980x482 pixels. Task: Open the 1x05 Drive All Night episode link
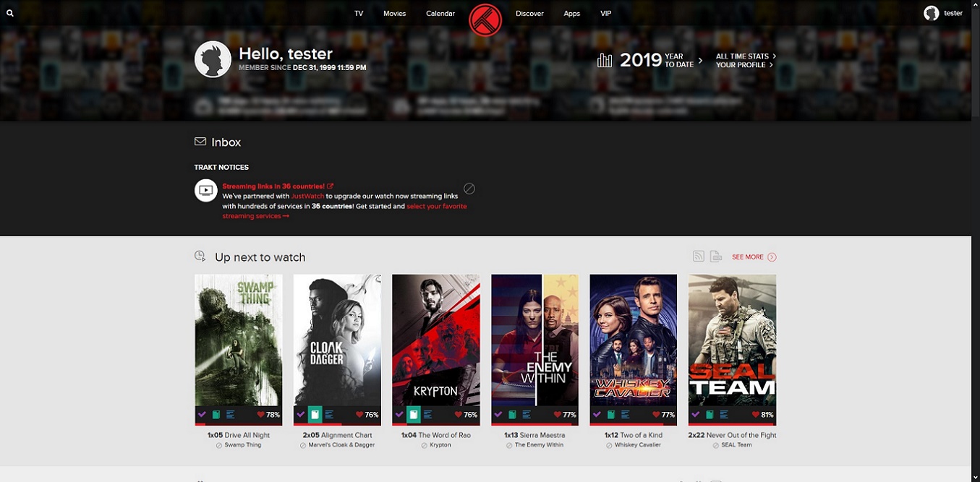tap(238, 435)
